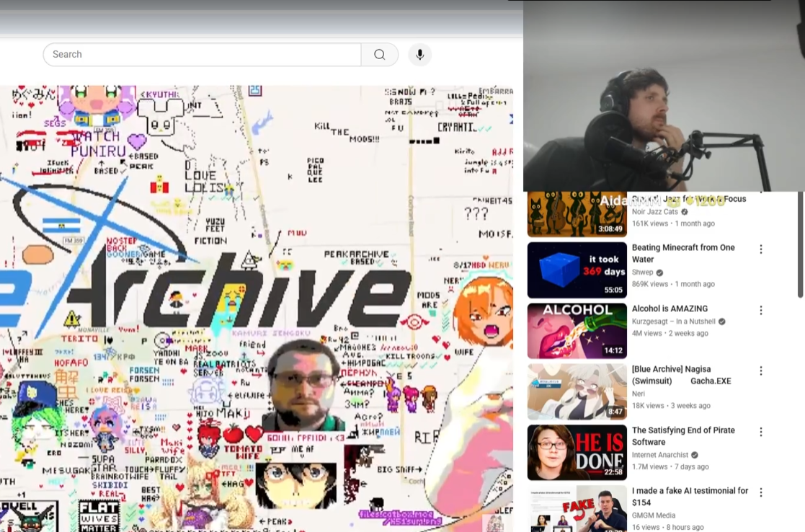Open options for Satisfying End of Pirate Software
This screenshot has height=532, width=805.
761,432
